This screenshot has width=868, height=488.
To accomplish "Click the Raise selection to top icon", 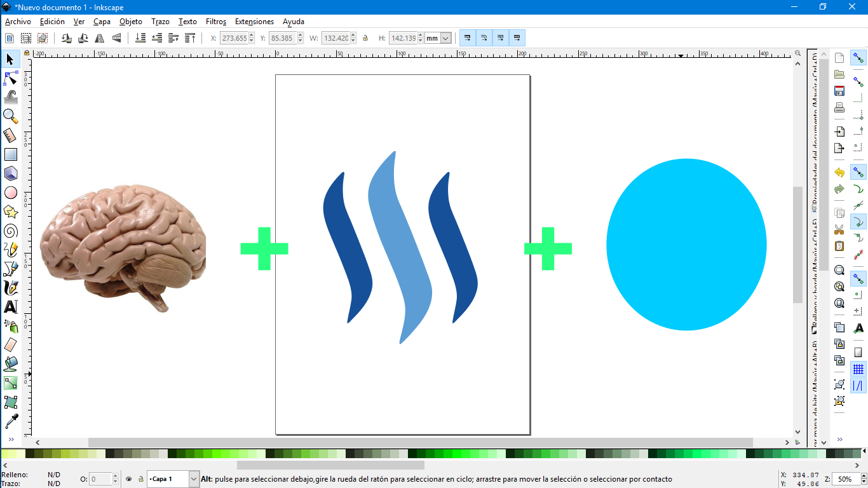I will click(x=190, y=38).
